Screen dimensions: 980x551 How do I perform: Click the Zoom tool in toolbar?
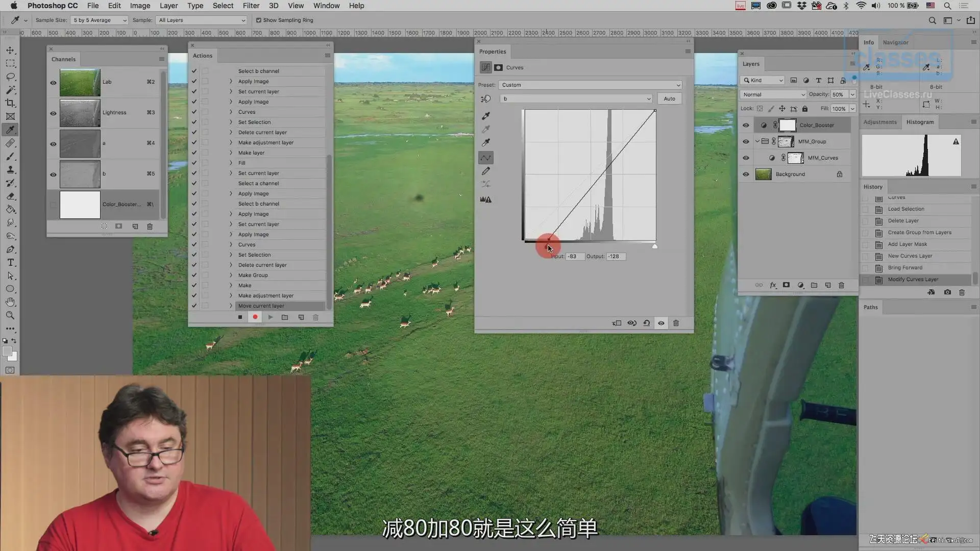[10, 315]
